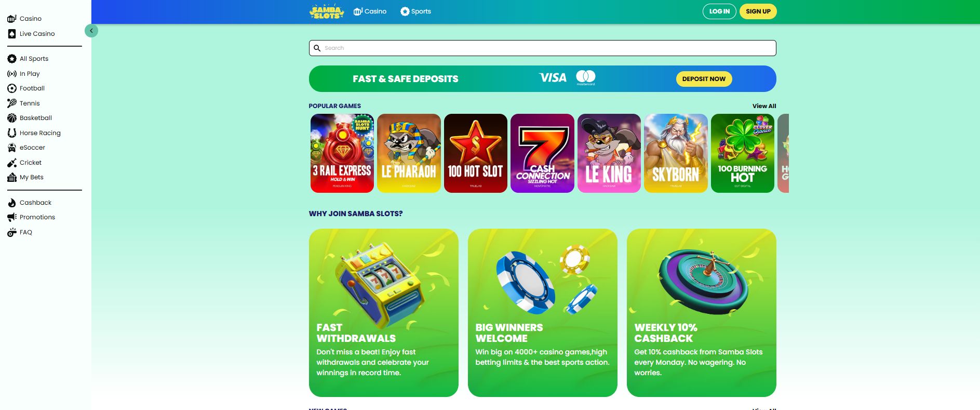Image resolution: width=980 pixels, height=410 pixels.
Task: Collapse the sidebar with the arrow button
Action: pos(91,31)
